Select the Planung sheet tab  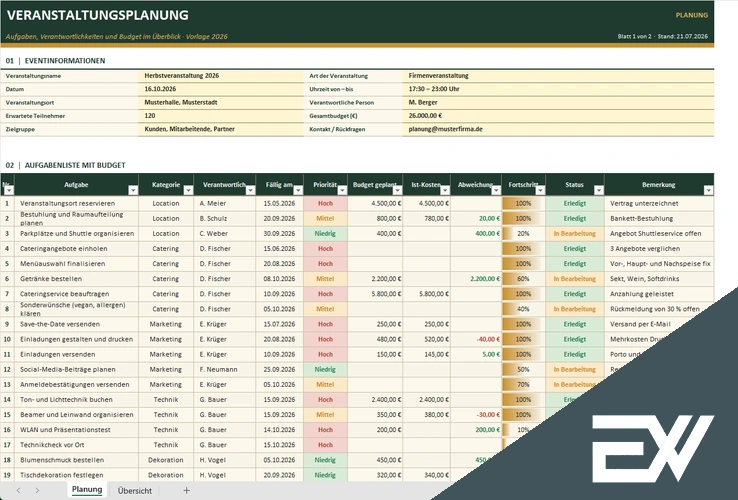[x=87, y=490]
